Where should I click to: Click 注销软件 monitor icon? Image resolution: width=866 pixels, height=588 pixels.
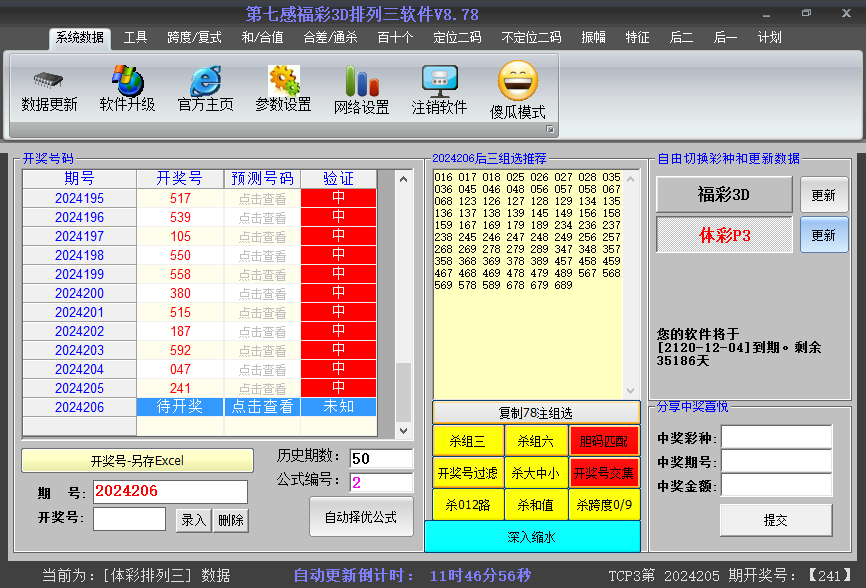[440, 81]
